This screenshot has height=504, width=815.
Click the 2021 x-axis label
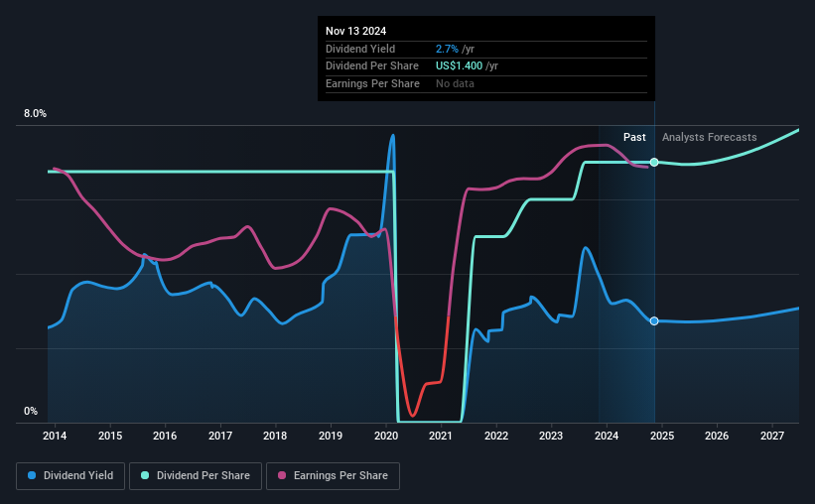coord(441,436)
